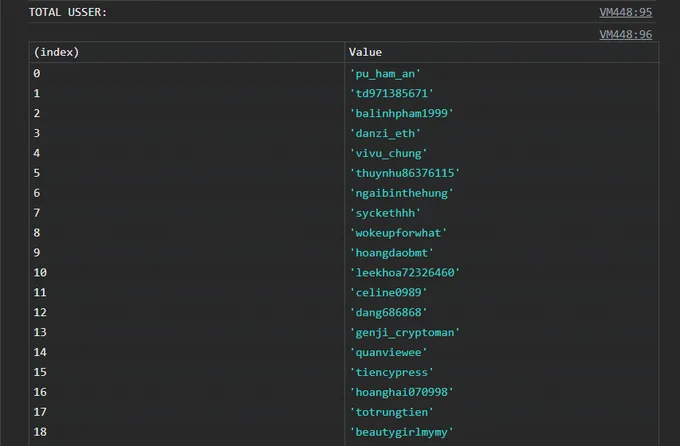
Task: Select value 'pu_ham_an'
Action: 385,74
